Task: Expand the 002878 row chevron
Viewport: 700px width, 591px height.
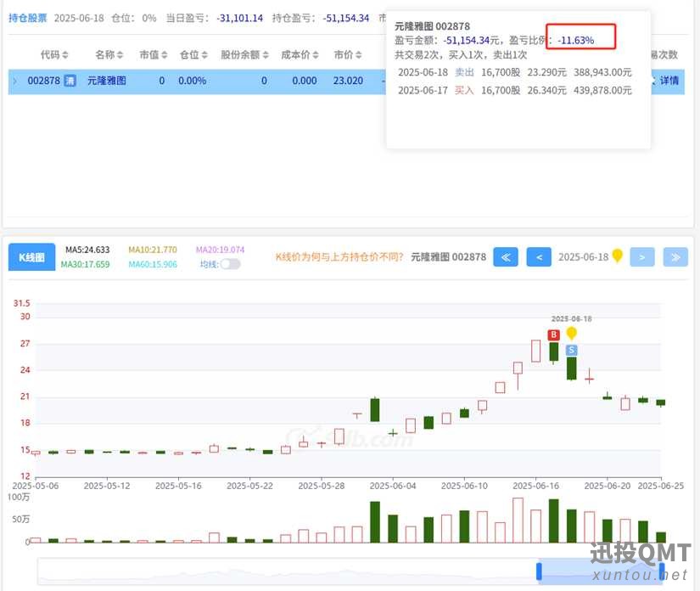Action: point(15,81)
